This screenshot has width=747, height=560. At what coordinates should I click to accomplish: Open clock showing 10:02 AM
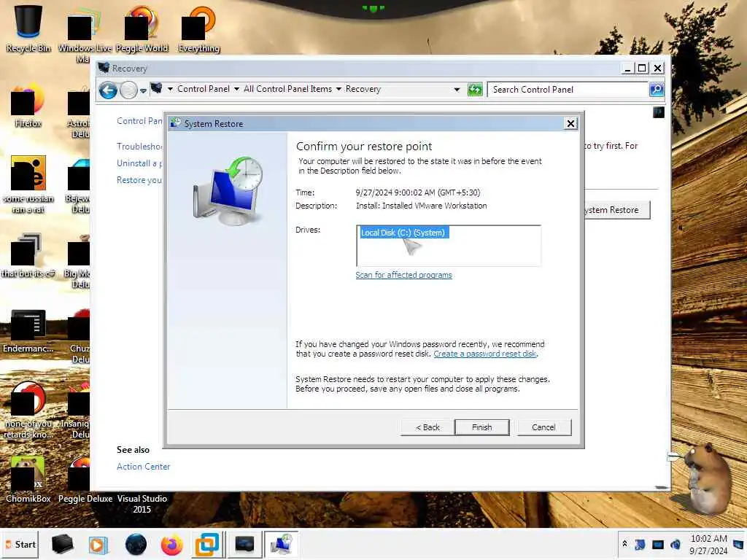click(708, 544)
